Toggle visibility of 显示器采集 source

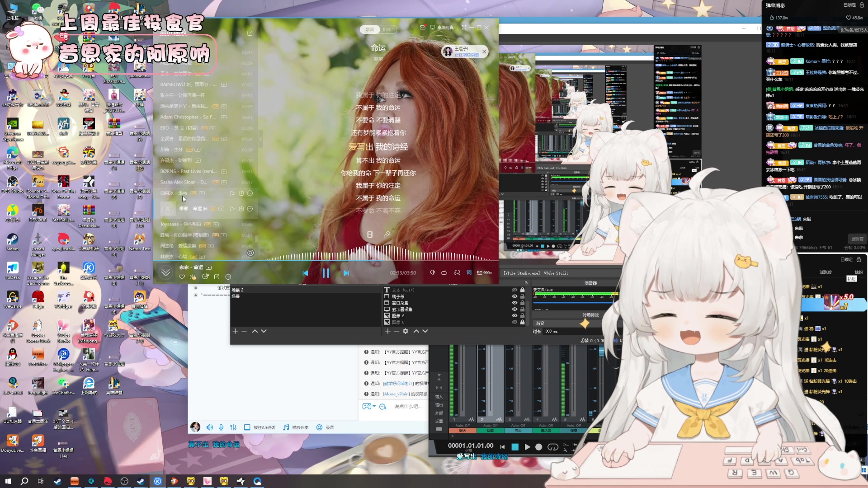pyautogui.click(x=514, y=310)
